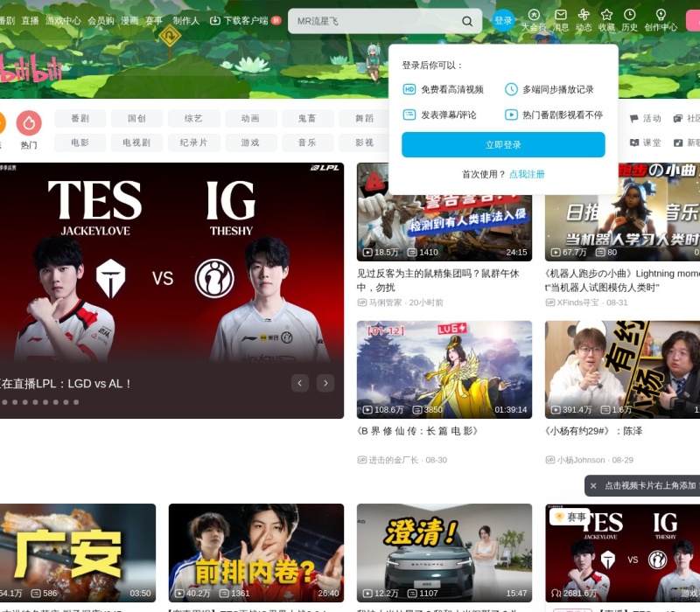Open the 收藏 favorites star icon
Viewport: 700px width, 612px height.
(606, 20)
